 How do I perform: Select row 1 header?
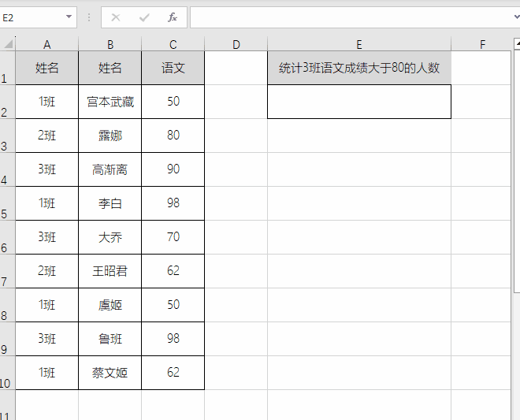pos(7,68)
